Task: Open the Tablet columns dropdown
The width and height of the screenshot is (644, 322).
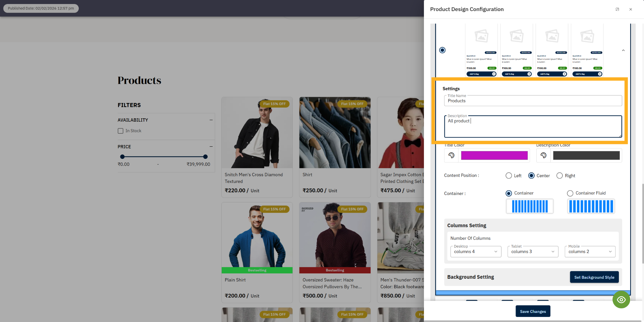Action: 533,252
